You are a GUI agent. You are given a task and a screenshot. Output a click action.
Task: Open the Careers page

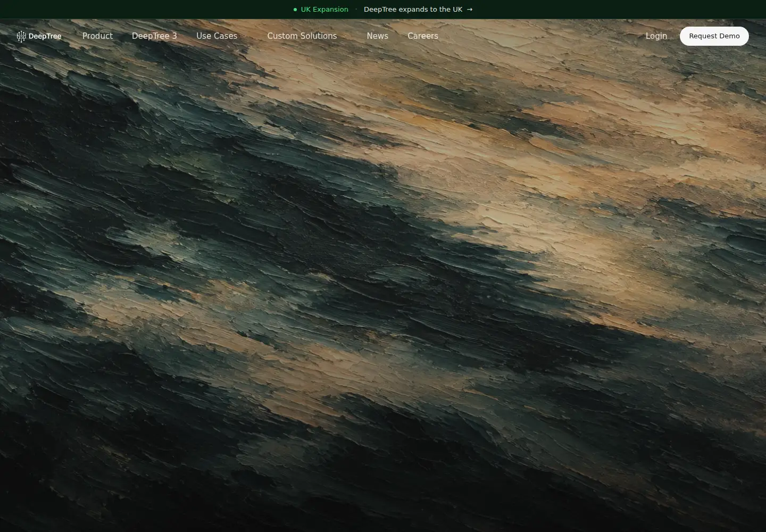point(423,36)
